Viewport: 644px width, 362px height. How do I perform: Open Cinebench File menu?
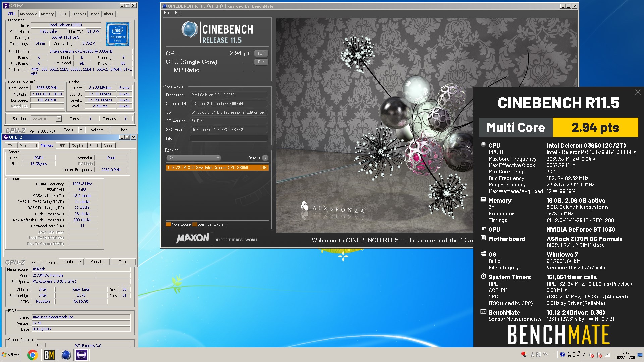click(167, 13)
